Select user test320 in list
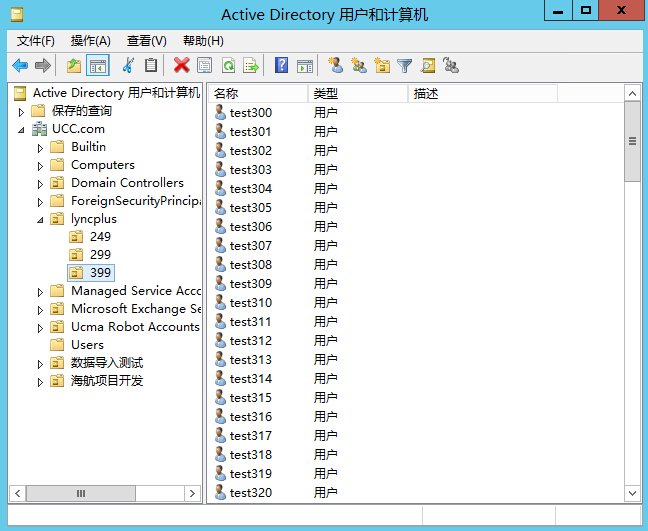The image size is (648, 531). (250, 493)
